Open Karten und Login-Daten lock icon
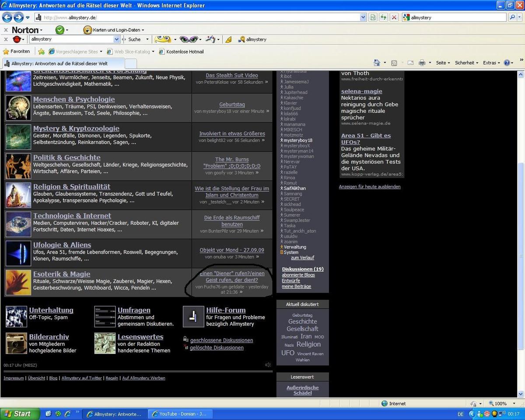The width and height of the screenshot is (525, 420). click(x=87, y=30)
